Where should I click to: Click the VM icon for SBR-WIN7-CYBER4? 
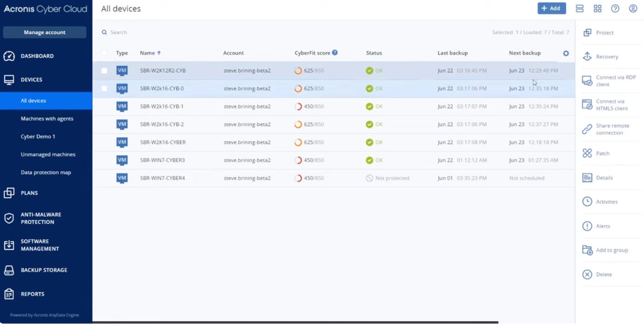click(x=122, y=178)
